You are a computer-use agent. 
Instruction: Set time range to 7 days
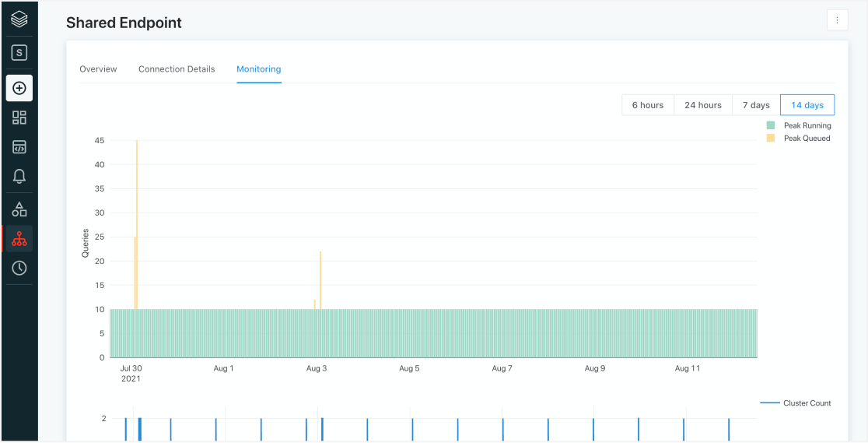(755, 105)
